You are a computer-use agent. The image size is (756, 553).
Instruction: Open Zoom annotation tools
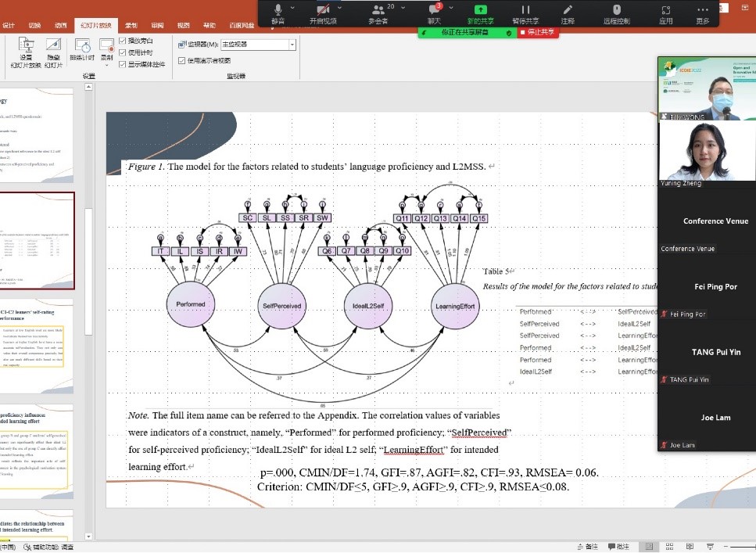coord(568,13)
